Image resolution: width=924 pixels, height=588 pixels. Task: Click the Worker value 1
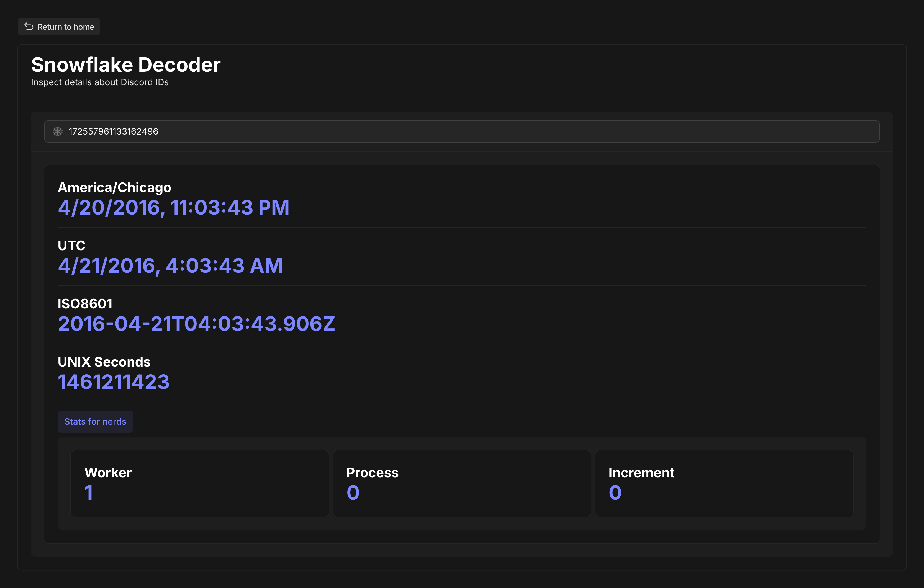tap(89, 492)
